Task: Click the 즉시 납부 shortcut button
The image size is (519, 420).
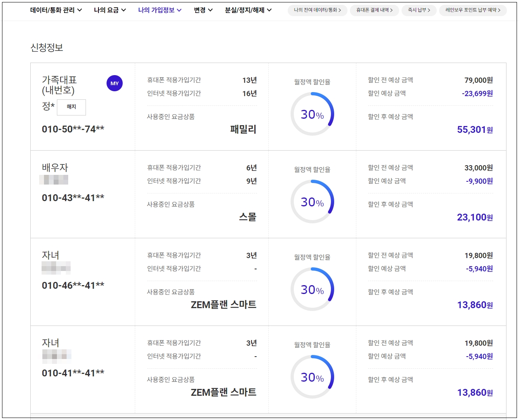Action: [x=419, y=10]
